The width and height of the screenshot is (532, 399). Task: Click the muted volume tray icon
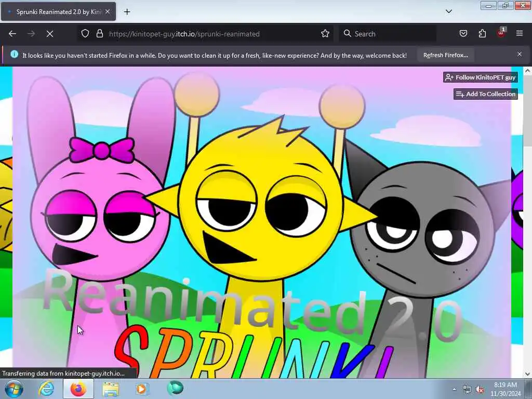[x=480, y=390]
